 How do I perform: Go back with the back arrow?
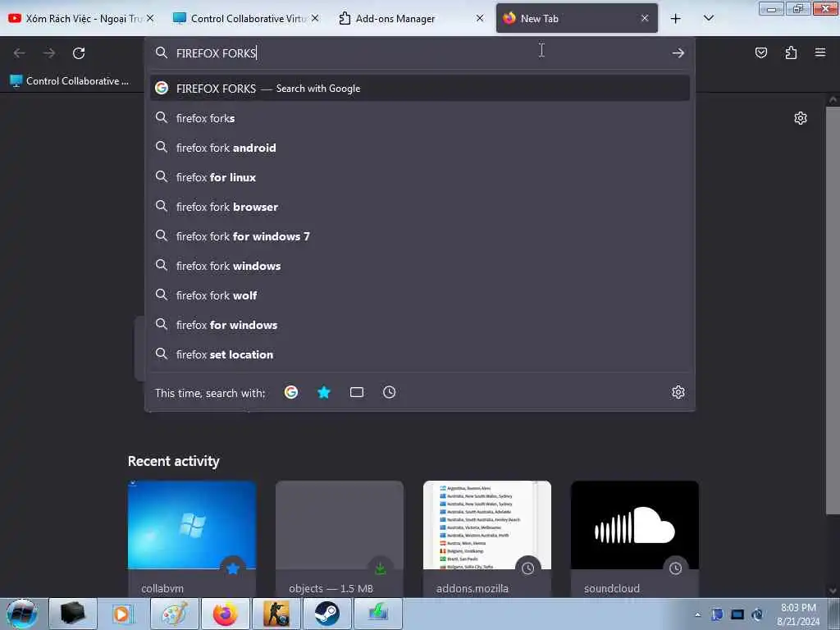pyautogui.click(x=20, y=53)
